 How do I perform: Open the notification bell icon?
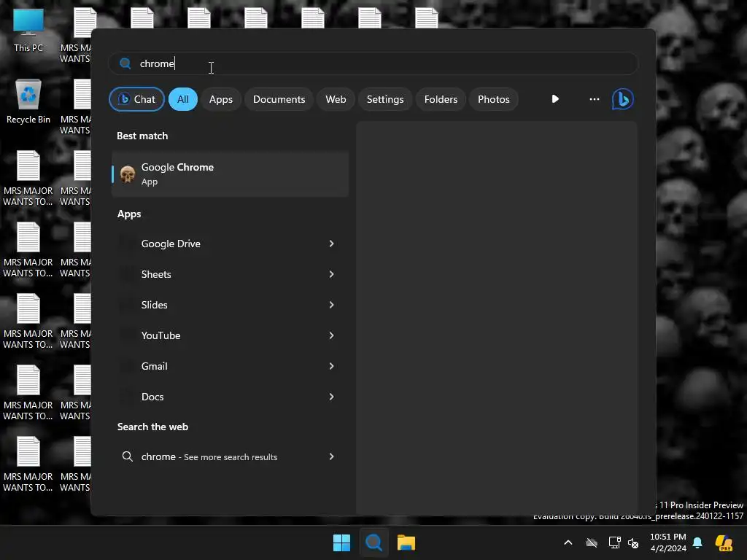pyautogui.click(x=697, y=542)
